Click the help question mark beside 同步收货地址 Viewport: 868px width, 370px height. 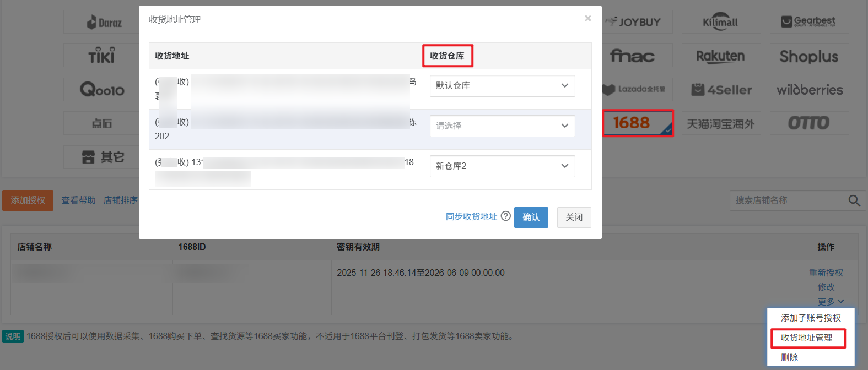click(505, 216)
